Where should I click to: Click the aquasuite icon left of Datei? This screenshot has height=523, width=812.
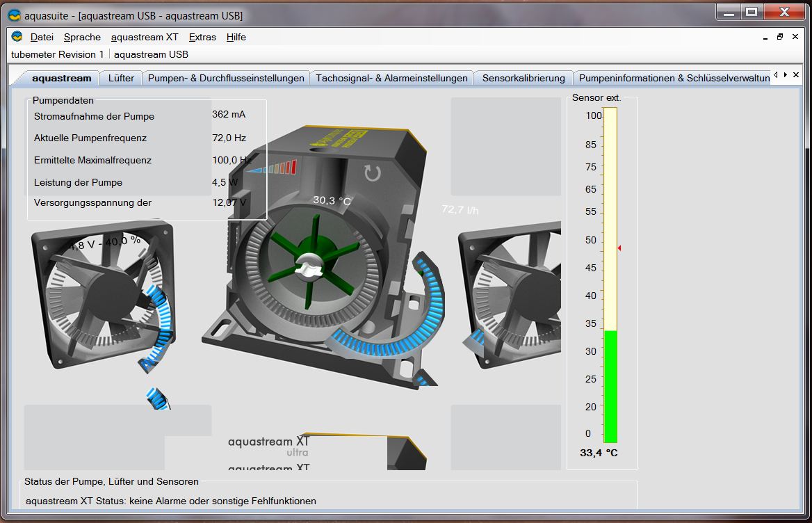click(17, 37)
